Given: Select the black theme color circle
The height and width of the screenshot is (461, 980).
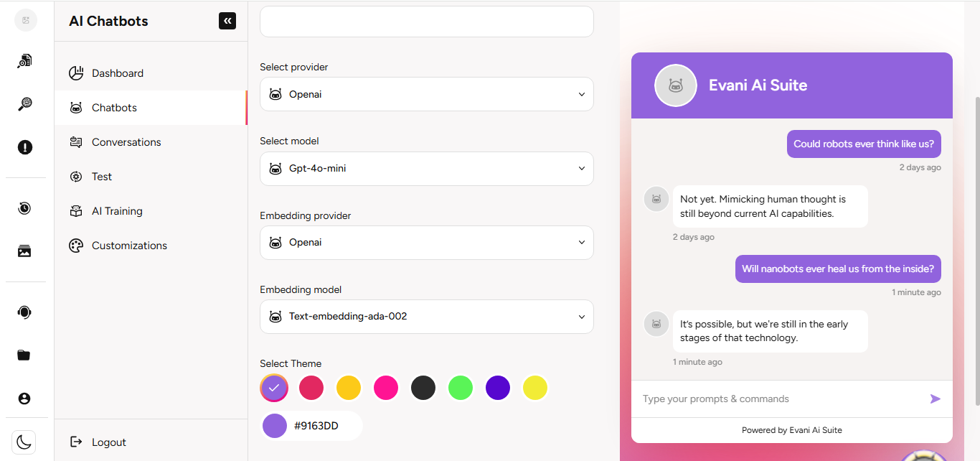Looking at the screenshot, I should click(x=423, y=388).
